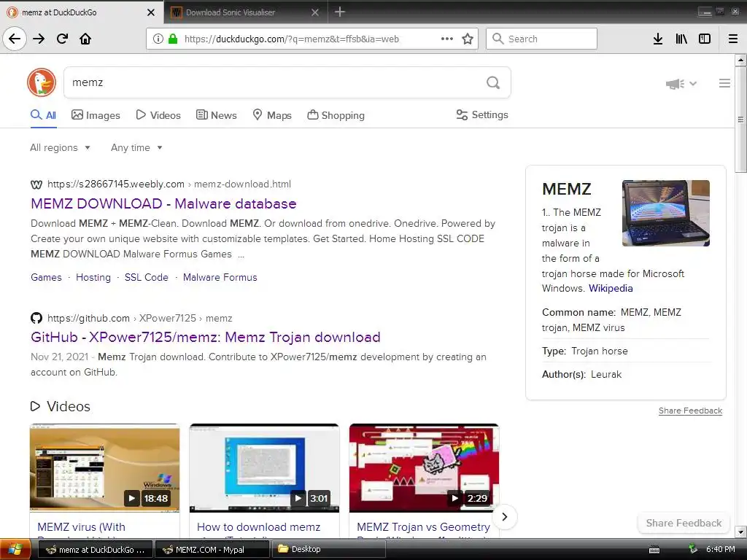
Task: Switch to Images results
Action: (x=96, y=115)
